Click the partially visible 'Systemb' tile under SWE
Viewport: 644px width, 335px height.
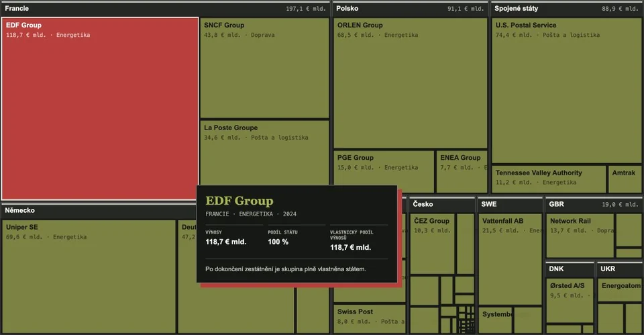pyautogui.click(x=495, y=320)
